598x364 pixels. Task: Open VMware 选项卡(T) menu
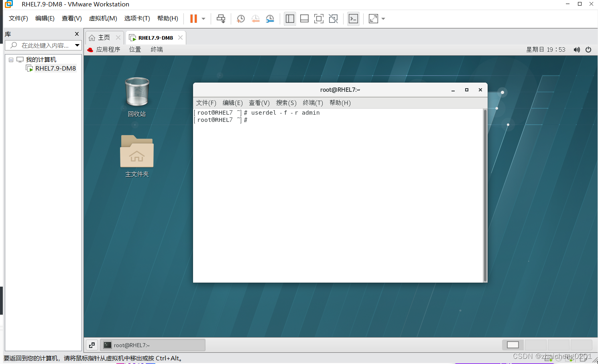pyautogui.click(x=137, y=18)
